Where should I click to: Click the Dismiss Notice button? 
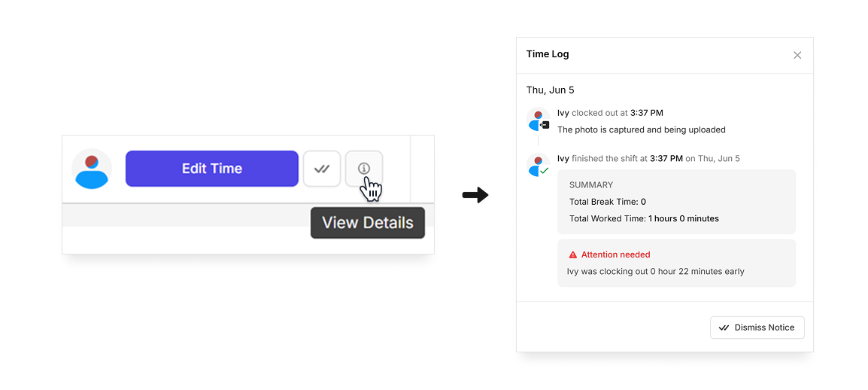coord(757,328)
